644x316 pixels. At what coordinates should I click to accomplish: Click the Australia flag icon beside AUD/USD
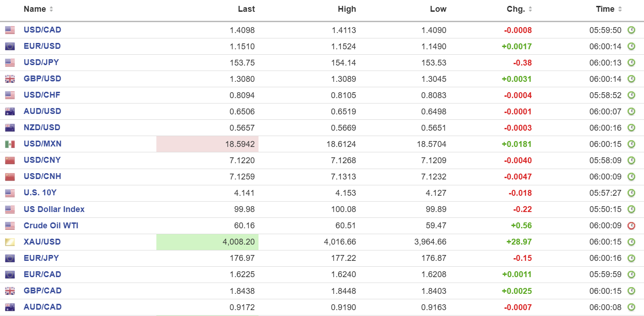click(10, 112)
